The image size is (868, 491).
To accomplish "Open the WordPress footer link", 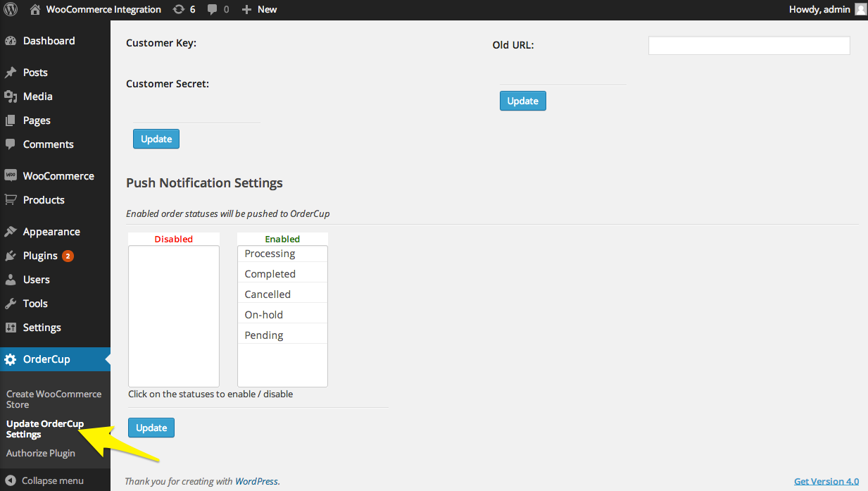I will (257, 481).
